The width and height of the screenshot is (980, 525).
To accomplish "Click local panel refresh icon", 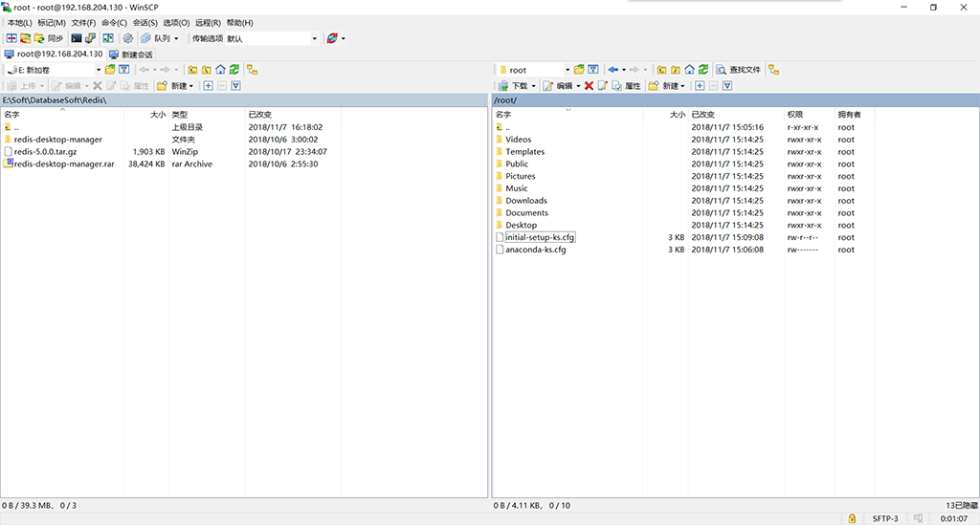I will 234,69.
